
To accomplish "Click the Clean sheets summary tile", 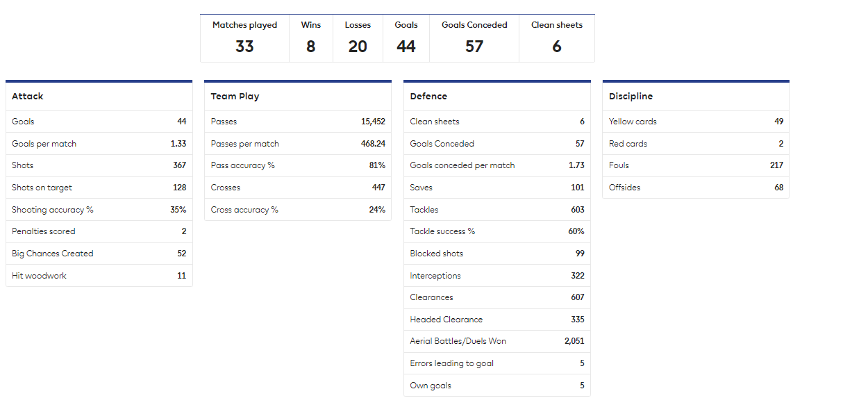I will (x=557, y=38).
